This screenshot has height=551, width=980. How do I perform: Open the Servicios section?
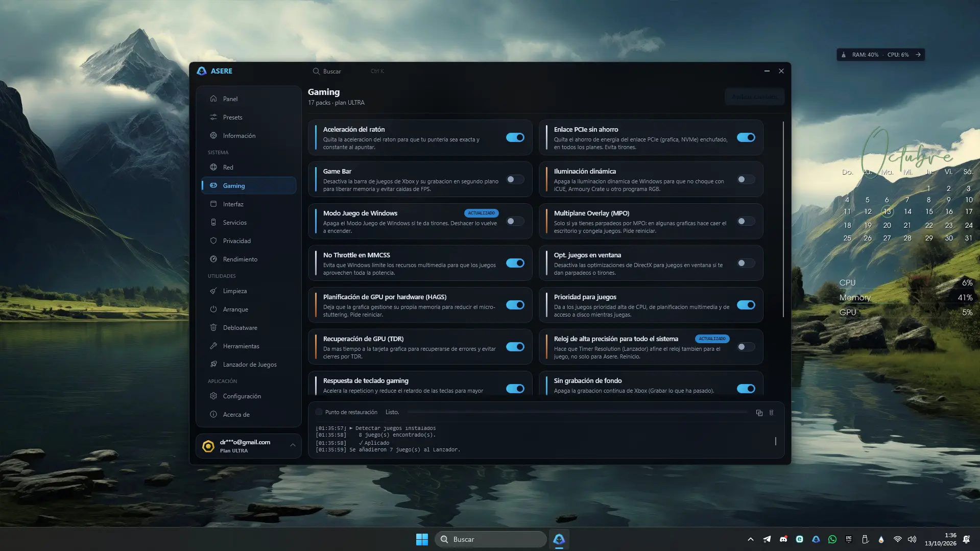click(249, 222)
